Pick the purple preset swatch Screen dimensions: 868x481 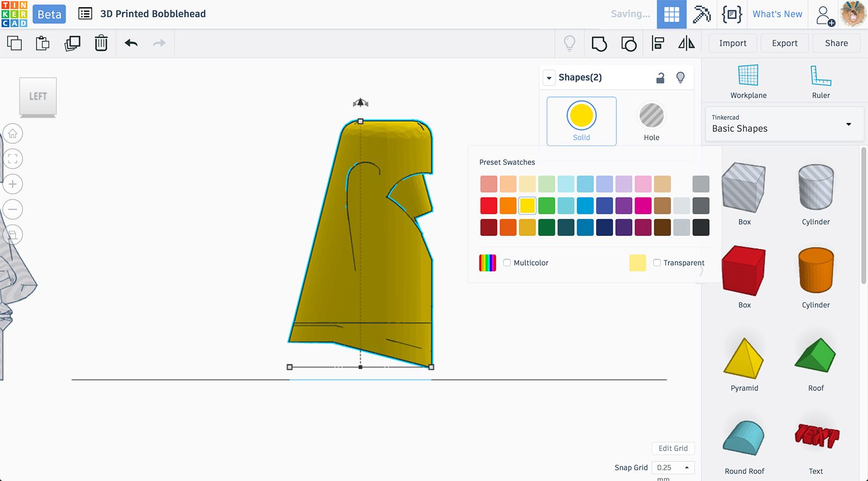624,206
